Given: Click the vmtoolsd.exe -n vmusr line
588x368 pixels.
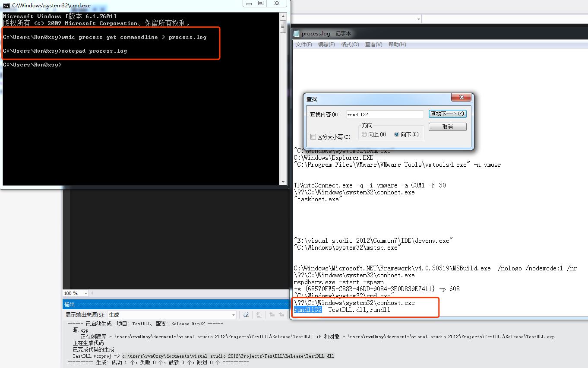Looking at the screenshot, I should pyautogui.click(x=397, y=165).
